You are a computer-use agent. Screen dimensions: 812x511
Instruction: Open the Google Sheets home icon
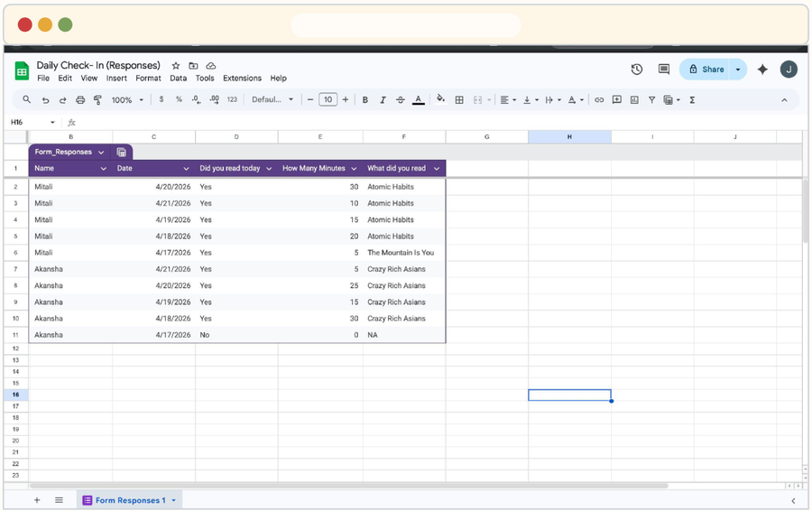click(22, 71)
